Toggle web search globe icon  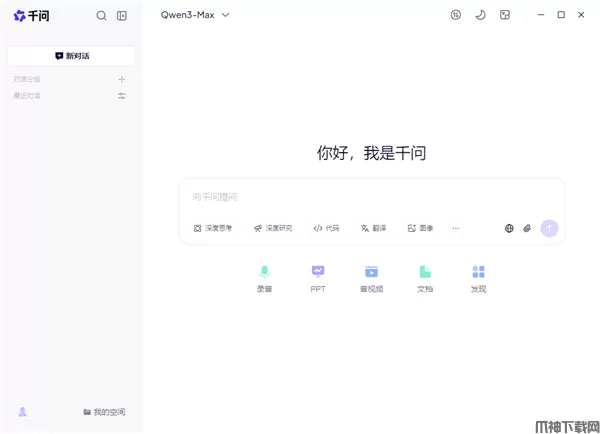509,228
